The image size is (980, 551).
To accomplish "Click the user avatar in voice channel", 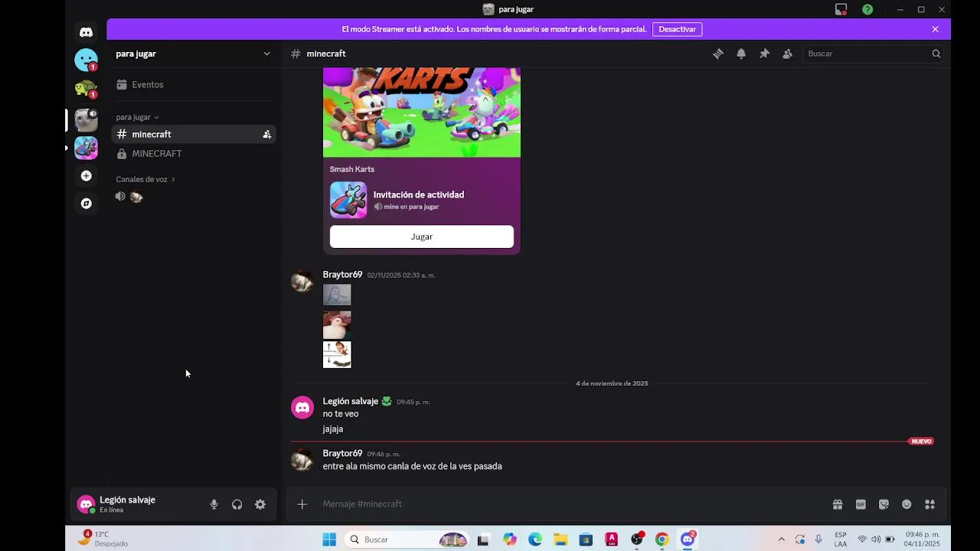I will (x=136, y=197).
